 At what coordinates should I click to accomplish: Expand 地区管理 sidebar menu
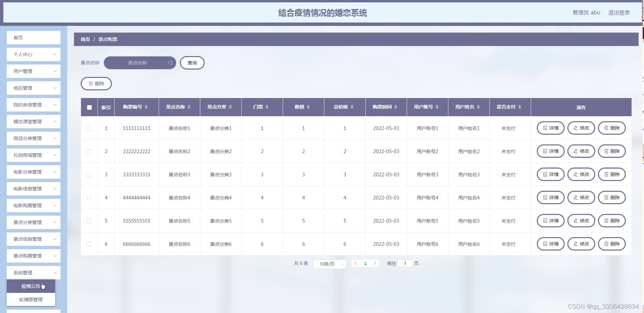pyautogui.click(x=34, y=88)
